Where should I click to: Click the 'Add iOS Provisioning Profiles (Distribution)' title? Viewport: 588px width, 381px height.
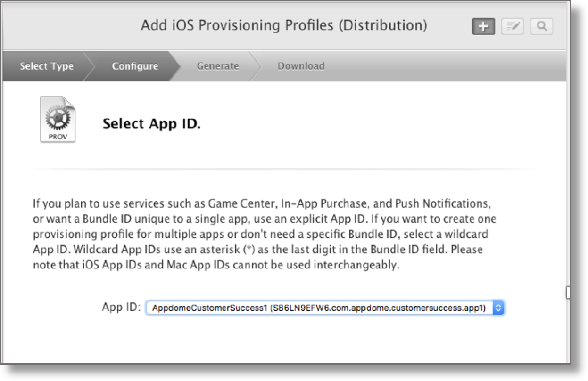pos(284,25)
